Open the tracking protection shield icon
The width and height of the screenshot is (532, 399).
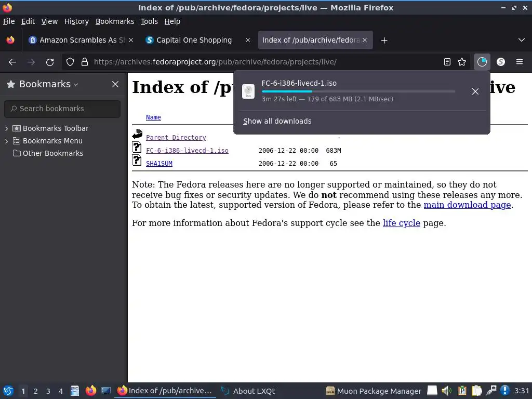click(70, 62)
